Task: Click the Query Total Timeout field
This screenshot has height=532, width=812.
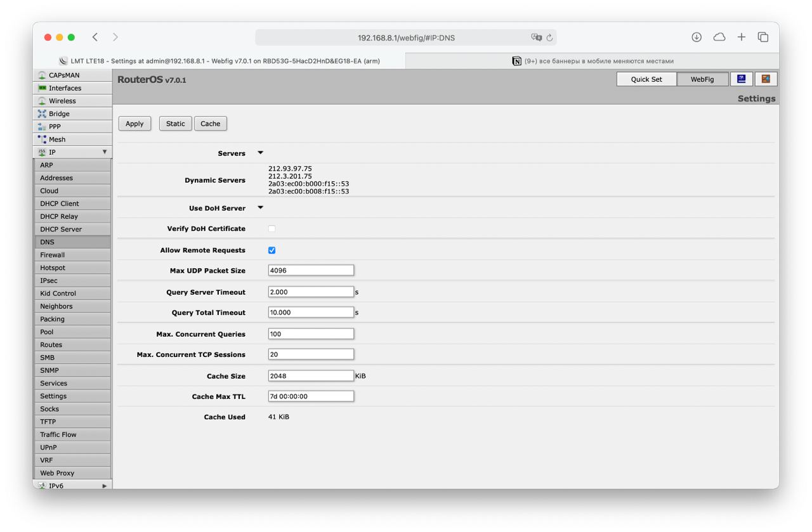Action: (311, 312)
